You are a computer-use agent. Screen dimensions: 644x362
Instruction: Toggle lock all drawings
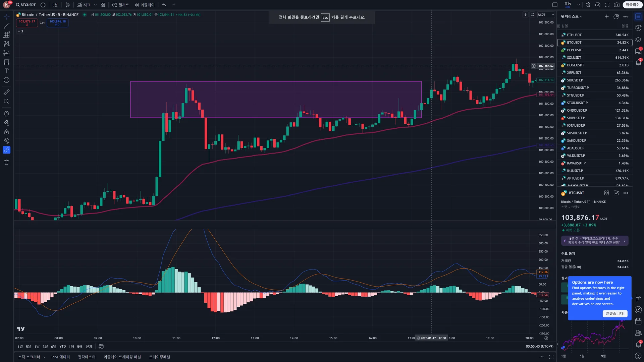6,132
